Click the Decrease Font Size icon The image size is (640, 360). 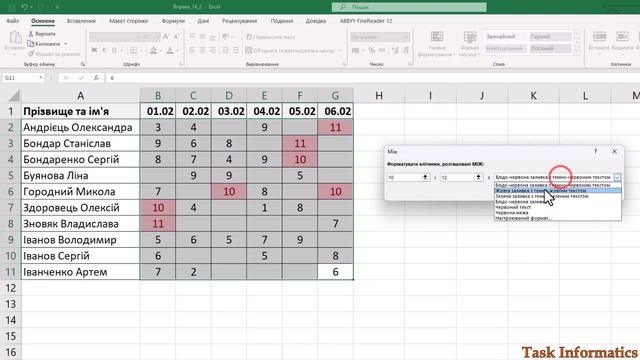tap(176, 37)
